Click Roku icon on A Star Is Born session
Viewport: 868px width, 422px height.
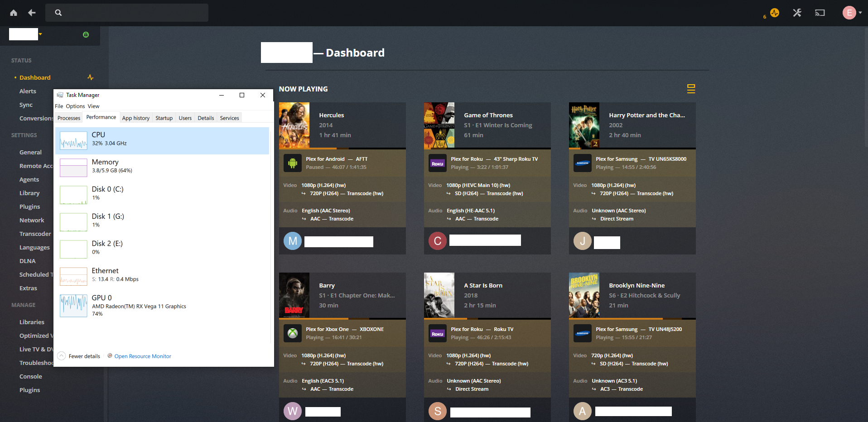point(438,333)
